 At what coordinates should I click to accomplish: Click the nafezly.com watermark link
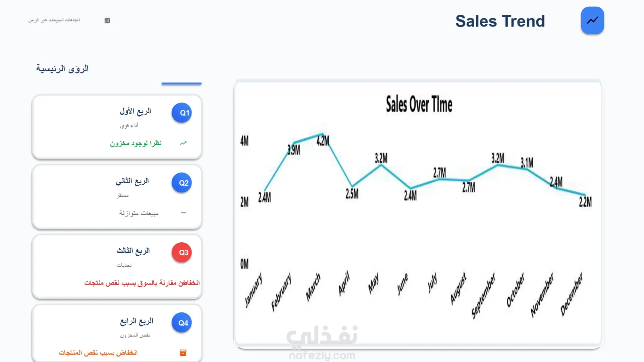click(x=322, y=355)
